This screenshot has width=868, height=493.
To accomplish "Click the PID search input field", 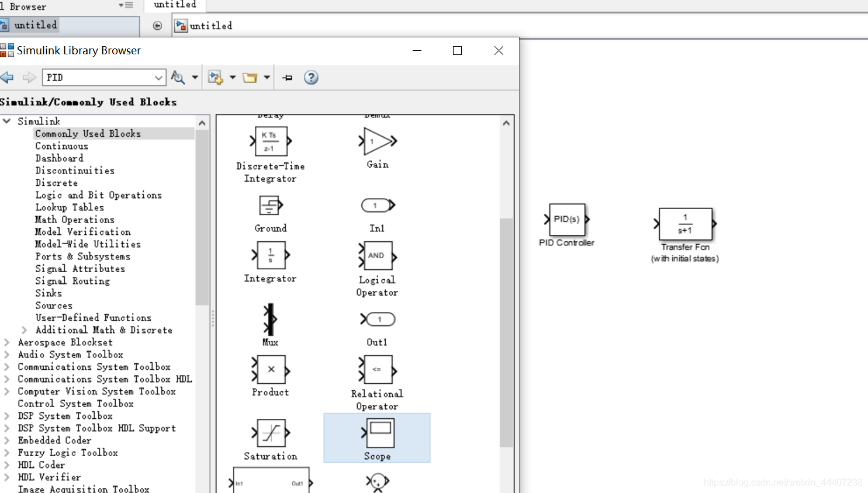I will click(98, 77).
